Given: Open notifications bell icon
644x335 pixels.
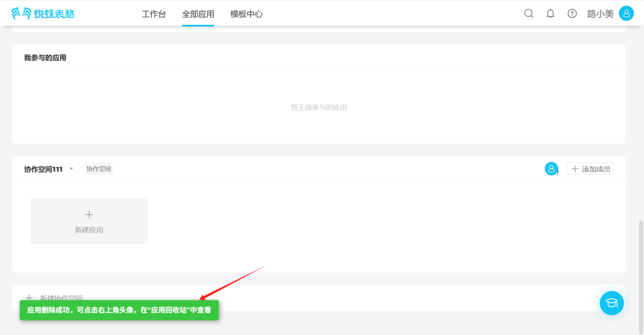Looking at the screenshot, I should (x=550, y=14).
